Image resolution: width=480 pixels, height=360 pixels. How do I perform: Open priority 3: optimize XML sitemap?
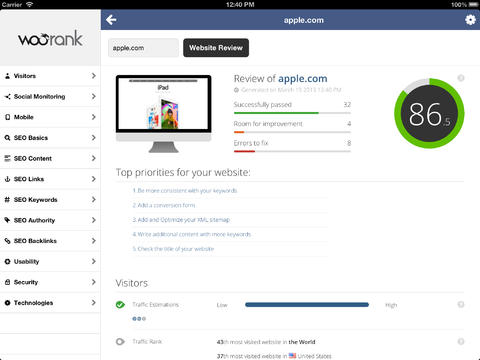point(181,220)
